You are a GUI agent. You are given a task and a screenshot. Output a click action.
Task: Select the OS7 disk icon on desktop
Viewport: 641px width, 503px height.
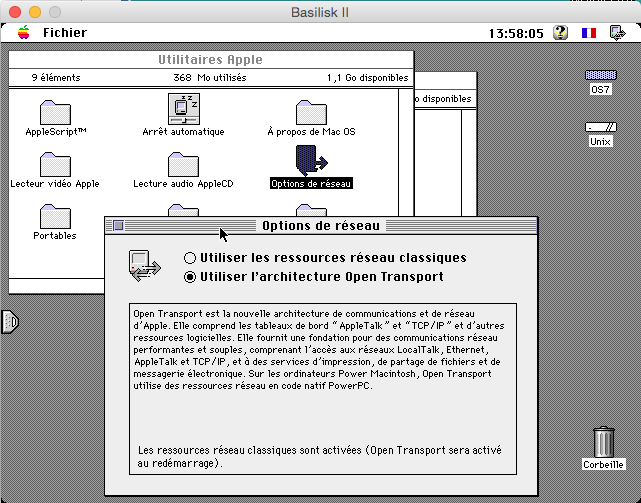601,75
